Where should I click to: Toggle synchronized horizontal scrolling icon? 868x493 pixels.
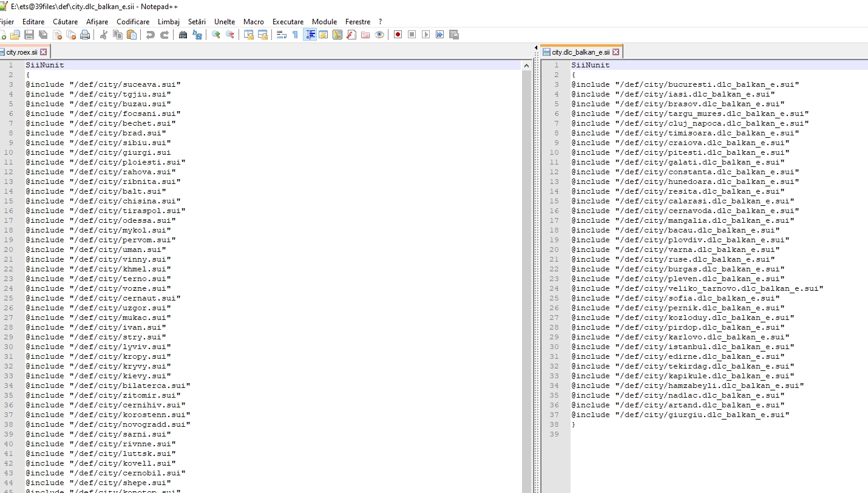coord(263,35)
